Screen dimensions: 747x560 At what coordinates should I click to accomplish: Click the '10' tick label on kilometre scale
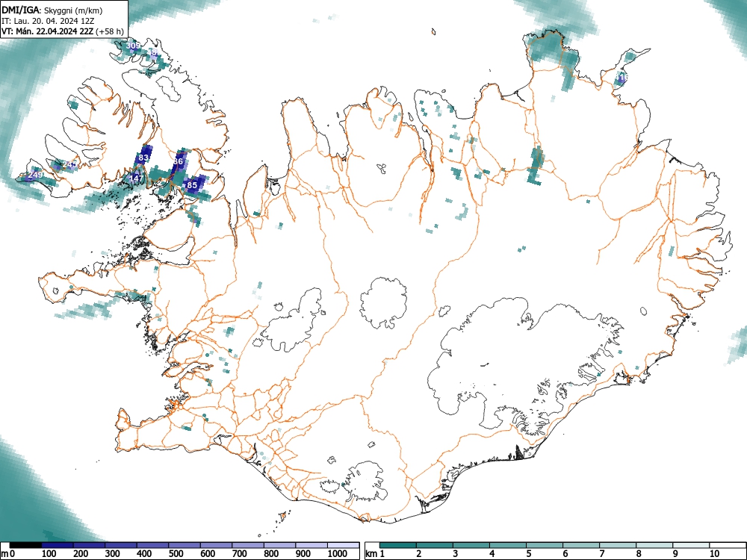[713, 554]
